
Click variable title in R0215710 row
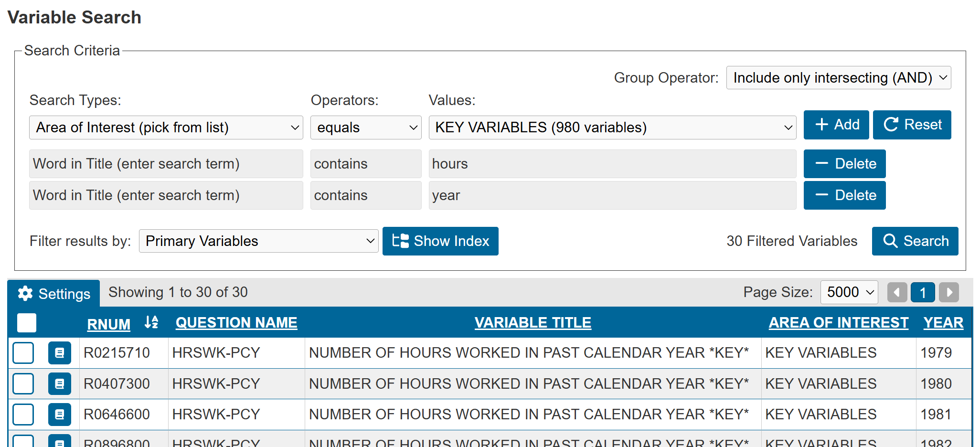tap(529, 353)
